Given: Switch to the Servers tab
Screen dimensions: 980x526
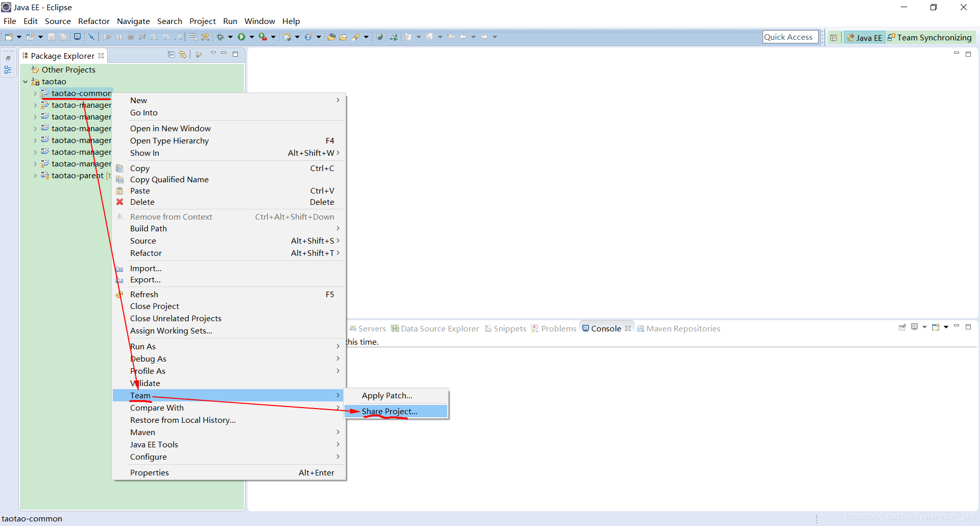Looking at the screenshot, I should [x=367, y=328].
